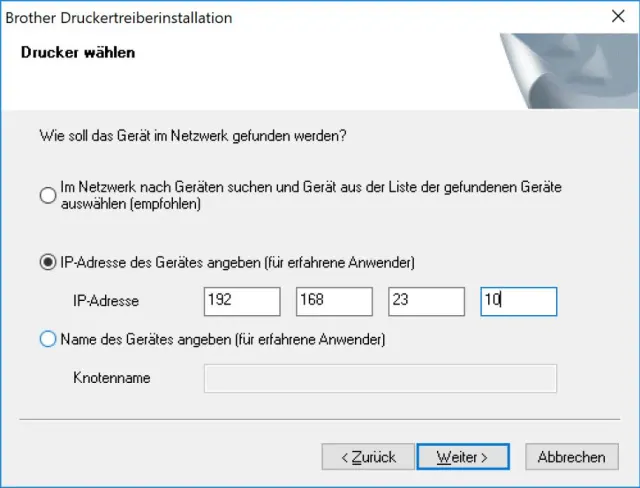Click the first IP octet field containing 192
Image resolution: width=640 pixels, height=488 pixels.
[x=242, y=301]
